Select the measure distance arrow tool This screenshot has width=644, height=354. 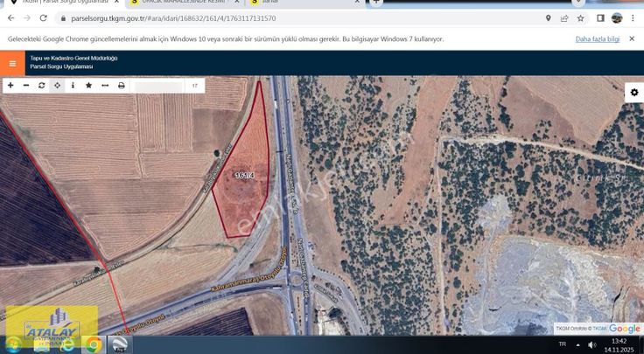click(x=105, y=86)
